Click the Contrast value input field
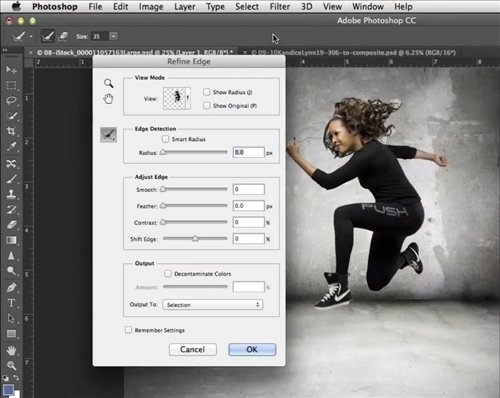This screenshot has height=398, width=500. pyautogui.click(x=249, y=222)
